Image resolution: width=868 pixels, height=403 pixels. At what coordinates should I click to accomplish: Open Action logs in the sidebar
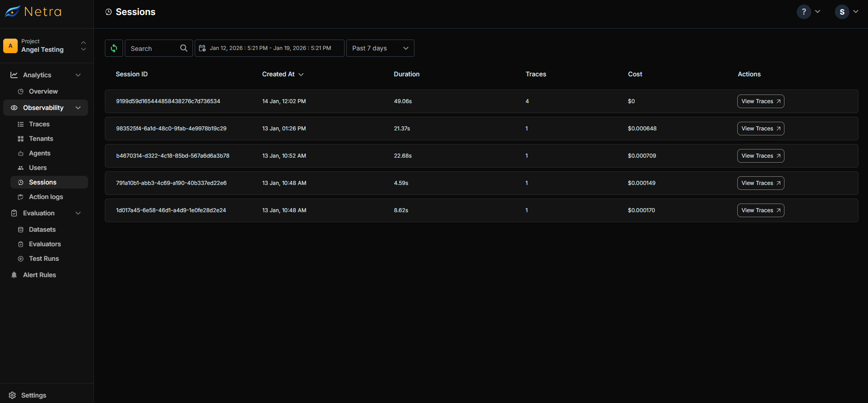(x=46, y=197)
